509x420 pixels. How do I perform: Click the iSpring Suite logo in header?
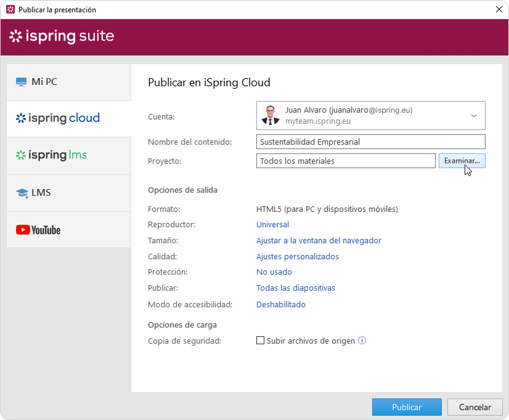click(x=62, y=36)
